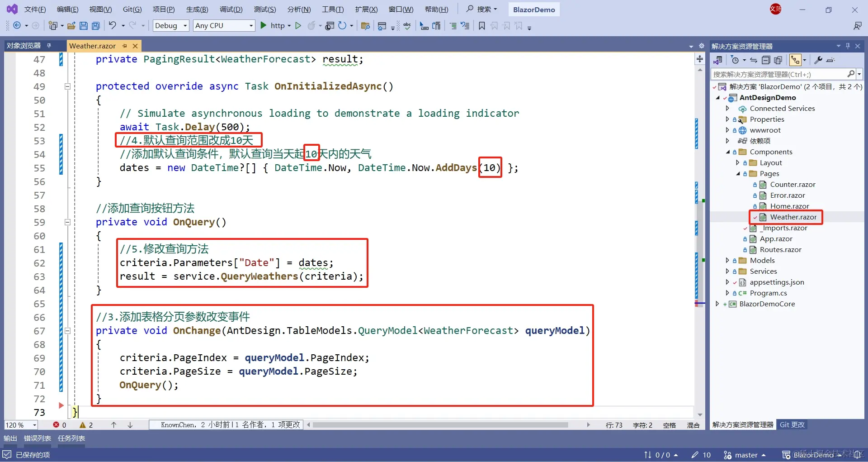This screenshot has width=868, height=462.
Task: Collapse the OnQuery method outline
Action: (67, 222)
